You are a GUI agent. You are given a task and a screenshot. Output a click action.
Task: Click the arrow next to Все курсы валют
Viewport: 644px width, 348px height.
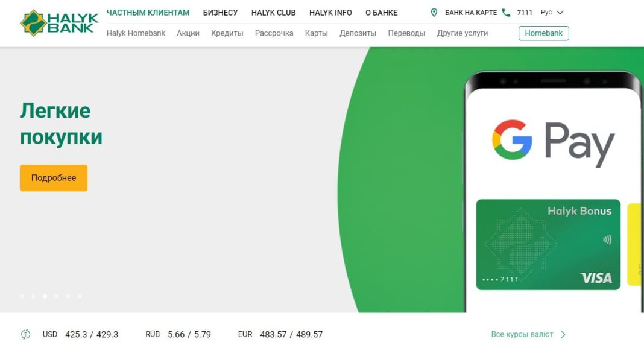click(x=563, y=335)
